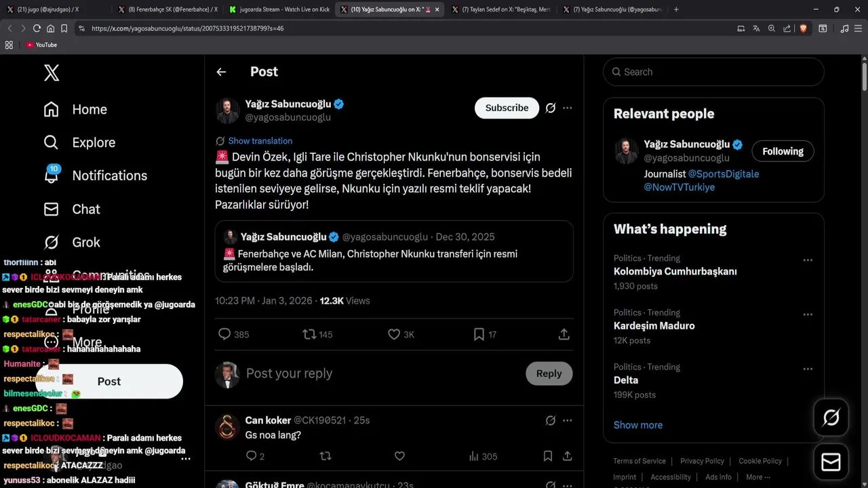The height and width of the screenshot is (488, 868).
Task: Open @NowTVTurkiye link
Action: 679,187
